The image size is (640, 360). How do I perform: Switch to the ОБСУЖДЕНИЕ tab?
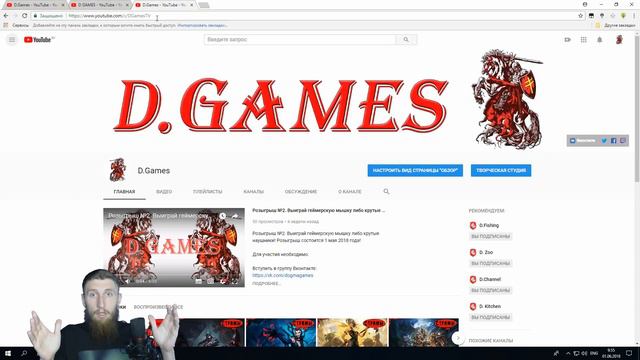click(x=301, y=191)
